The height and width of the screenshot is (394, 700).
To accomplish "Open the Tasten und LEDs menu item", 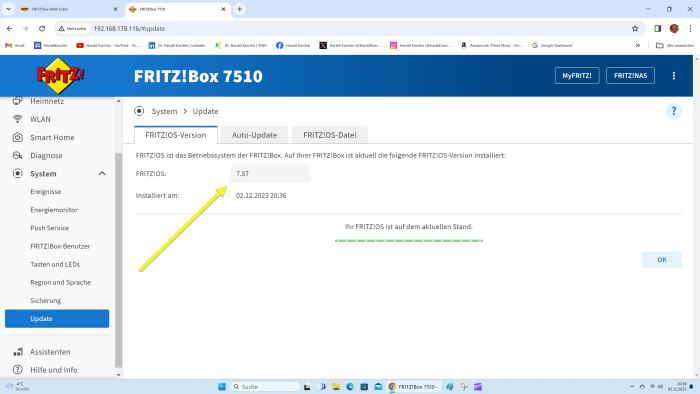I will coord(55,264).
